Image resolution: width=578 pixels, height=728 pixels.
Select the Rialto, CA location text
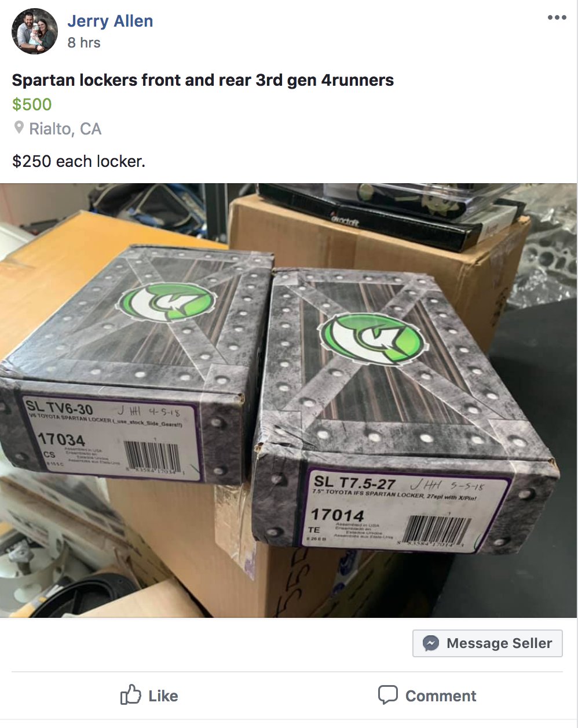[65, 129]
